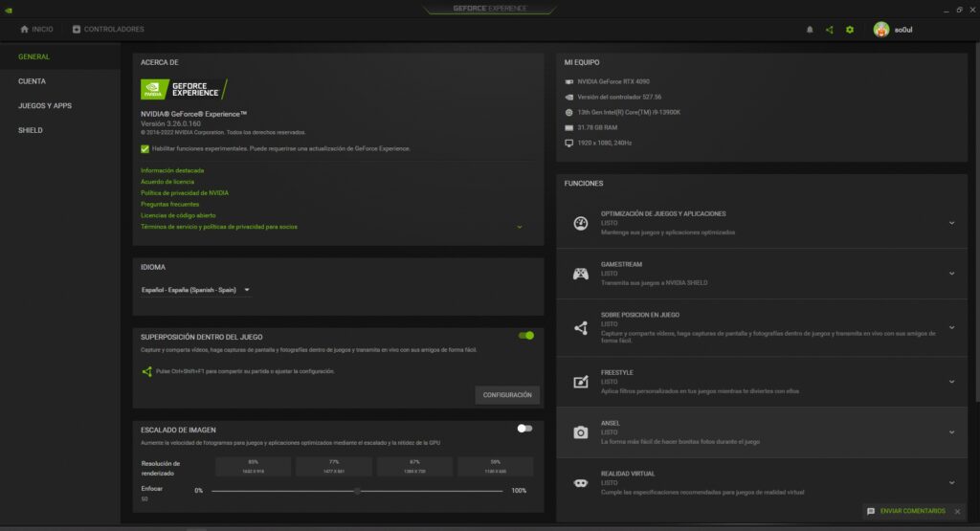Click the Realidad Virtual headset icon
This screenshot has height=531, width=980.
[580, 483]
